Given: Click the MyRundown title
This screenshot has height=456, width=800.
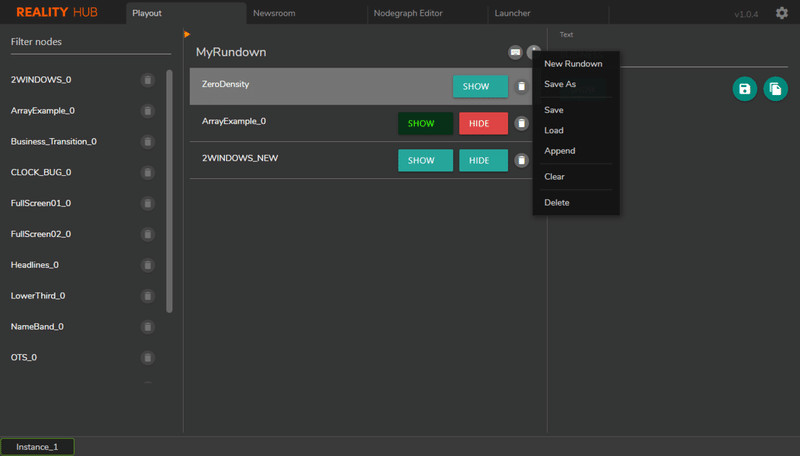Looking at the screenshot, I should pyautogui.click(x=231, y=53).
